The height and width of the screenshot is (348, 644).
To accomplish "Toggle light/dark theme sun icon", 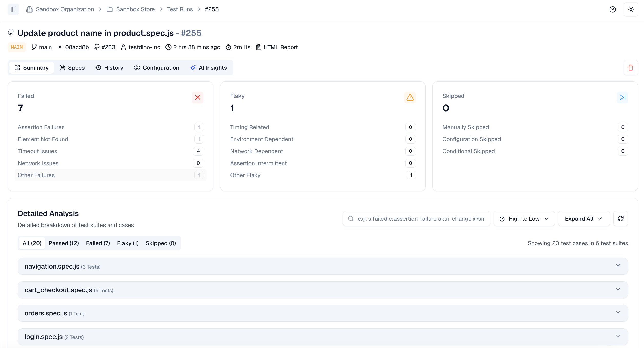I will [x=631, y=9].
